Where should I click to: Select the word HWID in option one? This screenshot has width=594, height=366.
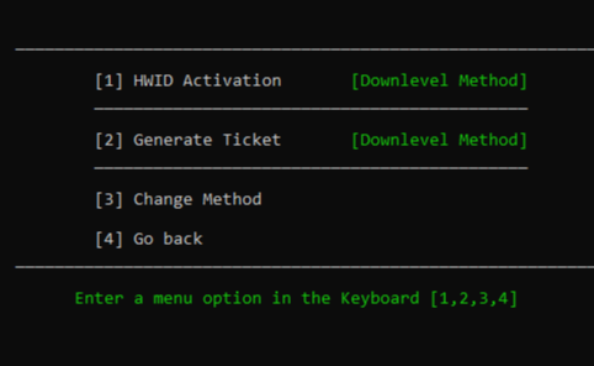click(x=153, y=81)
